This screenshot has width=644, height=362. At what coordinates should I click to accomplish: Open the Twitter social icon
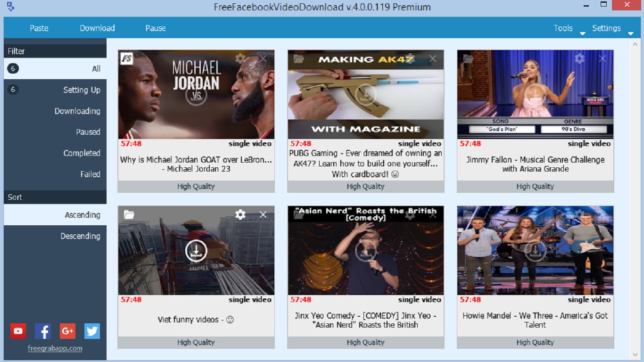(92, 331)
